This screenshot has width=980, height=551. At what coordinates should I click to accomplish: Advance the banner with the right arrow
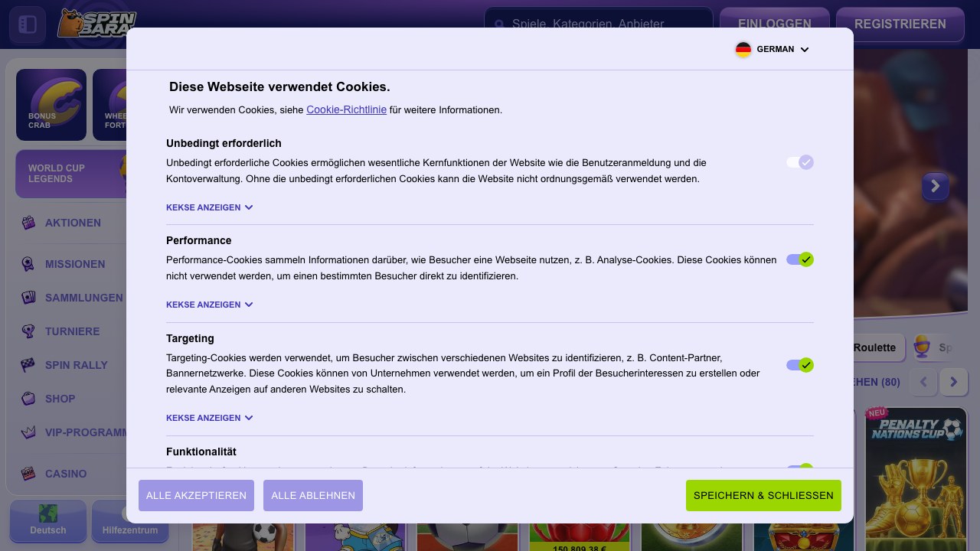coord(936,186)
